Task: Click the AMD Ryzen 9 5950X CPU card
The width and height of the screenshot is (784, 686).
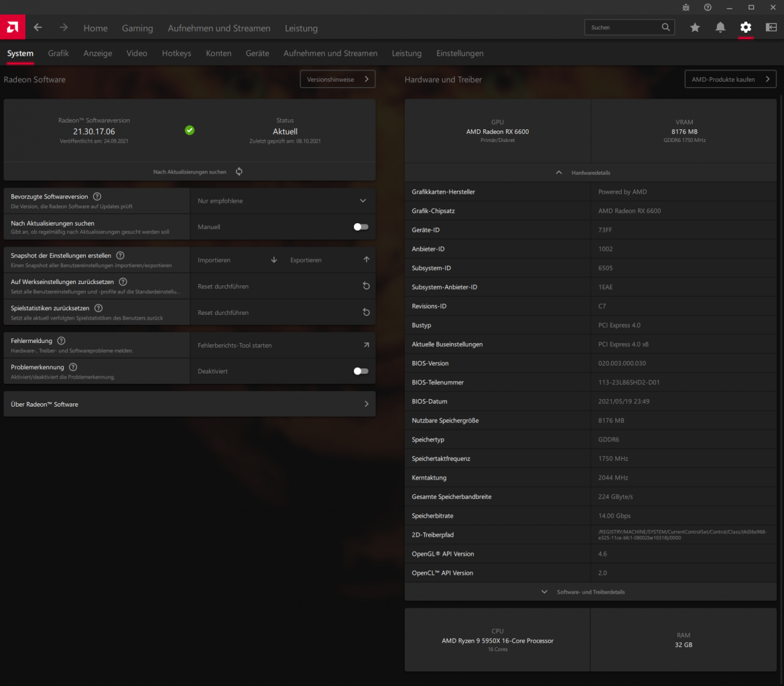Action: 497,640
